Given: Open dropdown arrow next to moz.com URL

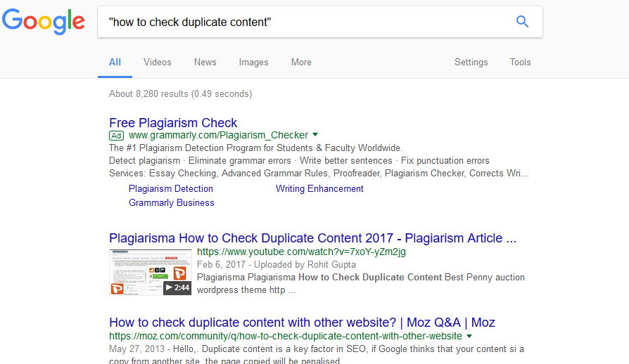Looking at the screenshot, I should pyautogui.click(x=469, y=336).
